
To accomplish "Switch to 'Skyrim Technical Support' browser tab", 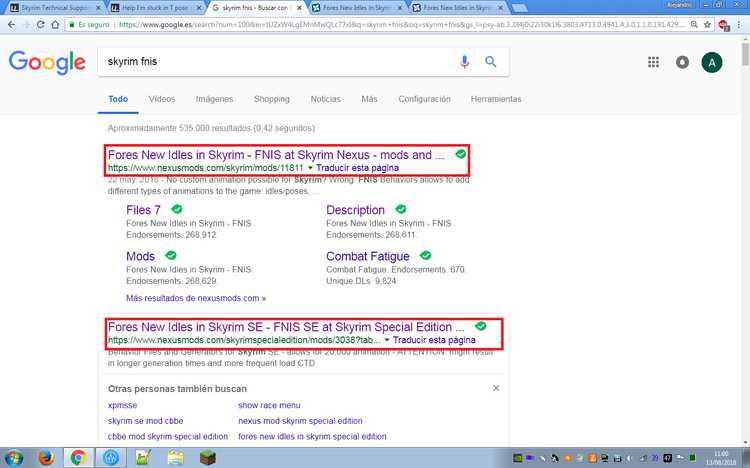I will [x=55, y=8].
